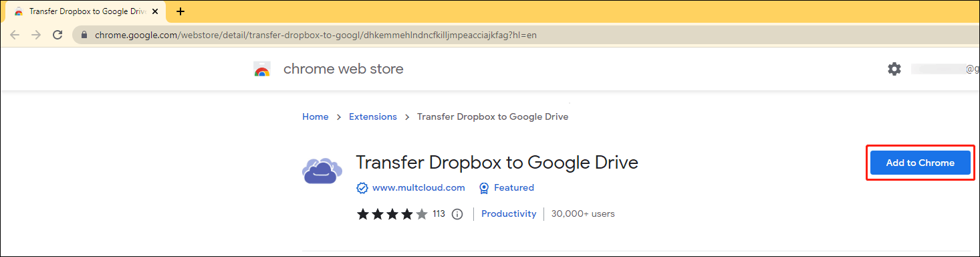980x257 pixels.
Task: Open the Extensions breadcrumb link
Action: point(373,116)
